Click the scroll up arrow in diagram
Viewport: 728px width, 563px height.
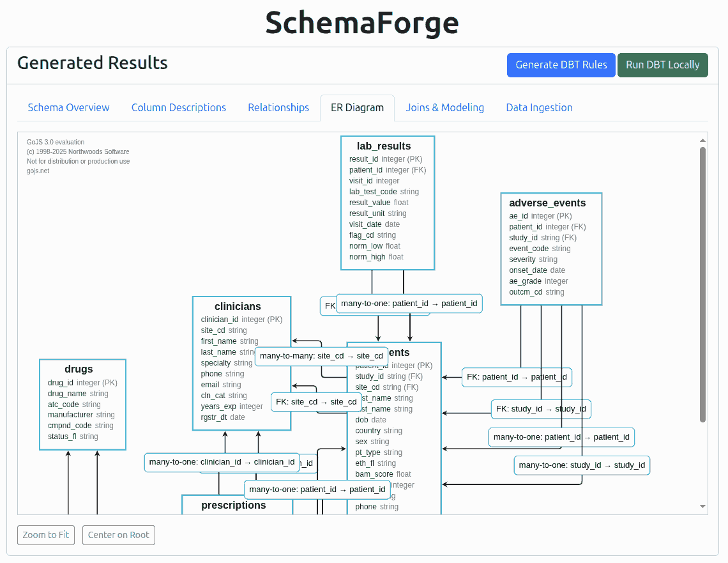(x=702, y=141)
